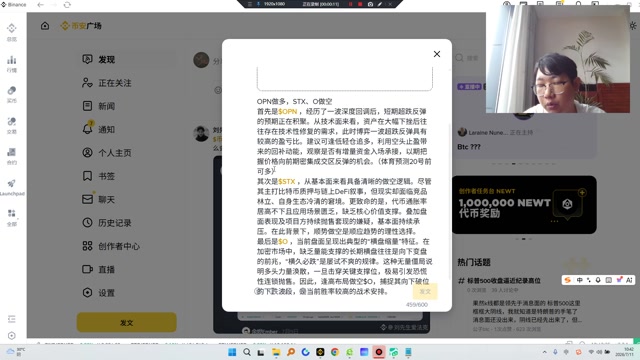Screen dimensions: 640x360
Task: Open Windows Start menu in taskbar
Action: coord(232,352)
